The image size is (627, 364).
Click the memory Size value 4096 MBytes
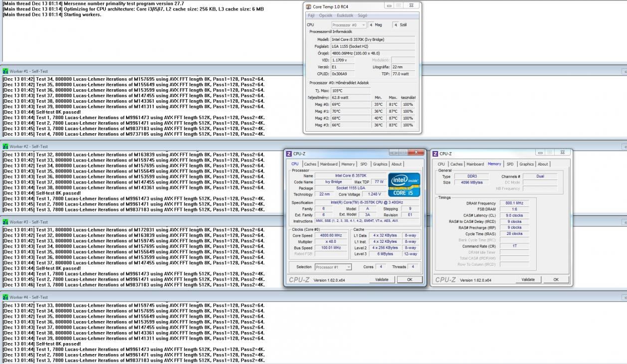[x=472, y=182]
